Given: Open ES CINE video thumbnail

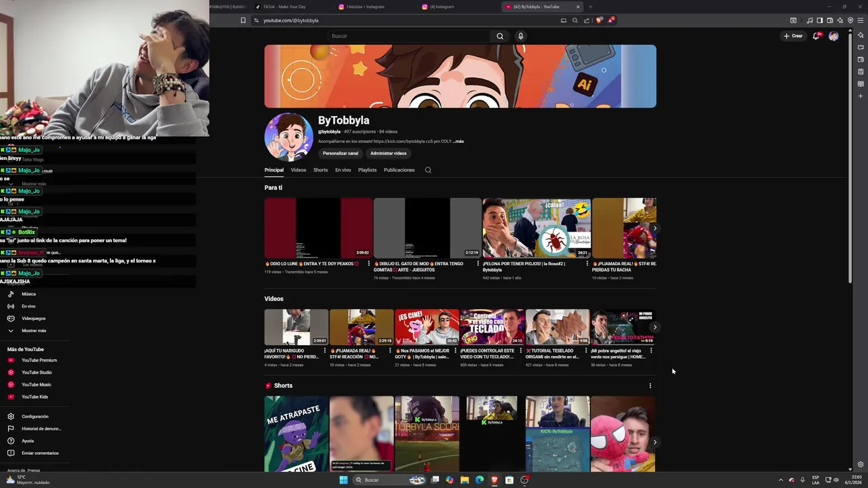Looking at the screenshot, I should (x=427, y=327).
